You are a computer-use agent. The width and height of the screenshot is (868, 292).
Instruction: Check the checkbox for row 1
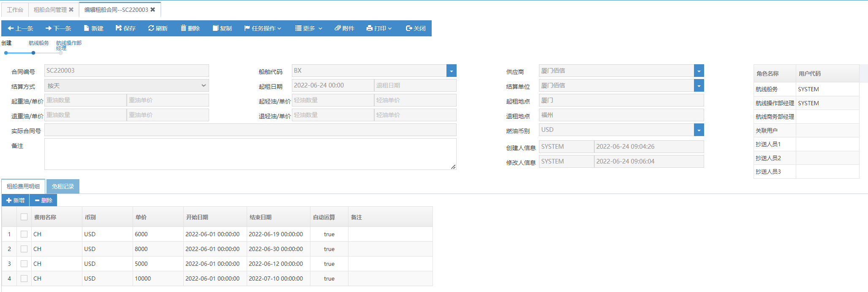point(24,234)
